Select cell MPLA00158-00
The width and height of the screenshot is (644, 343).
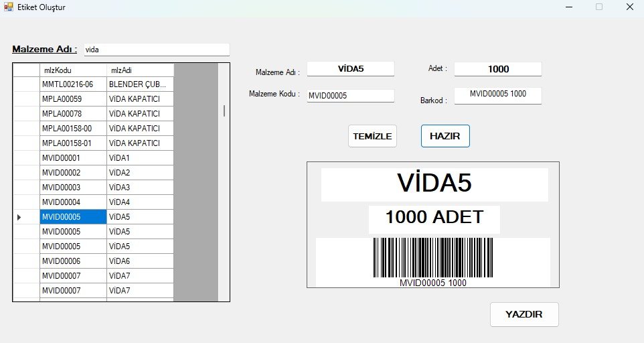click(73, 129)
